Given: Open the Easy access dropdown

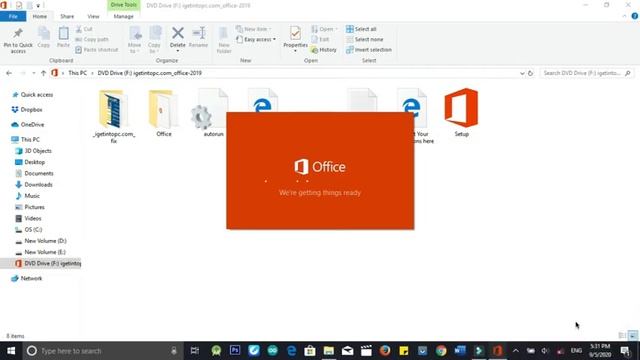Looking at the screenshot, I should click(x=256, y=39).
